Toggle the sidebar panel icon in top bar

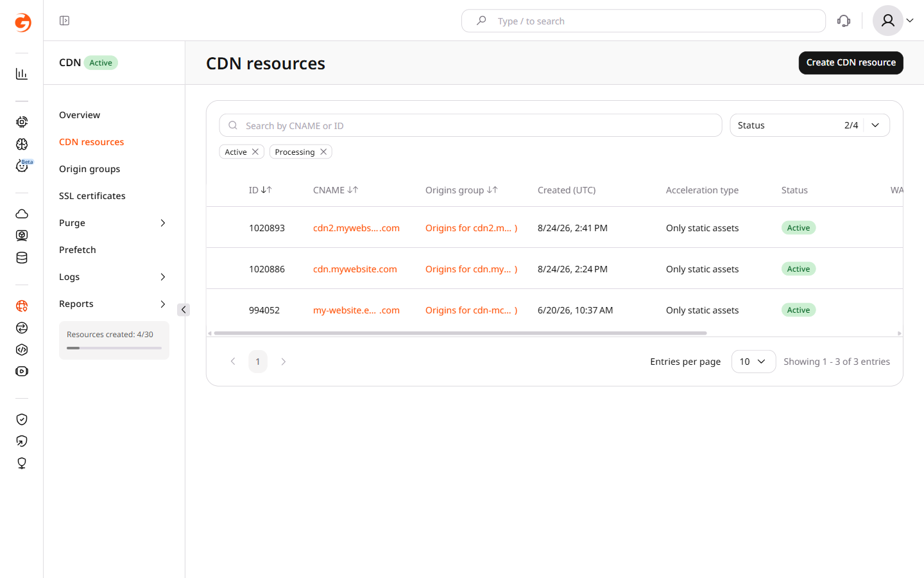click(64, 21)
